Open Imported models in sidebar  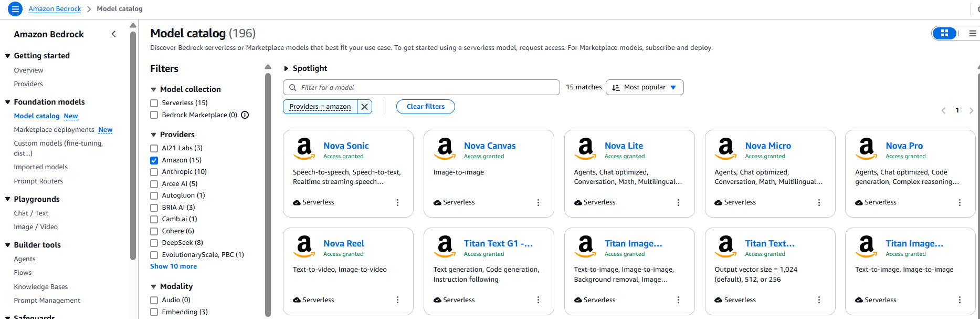click(x=41, y=167)
